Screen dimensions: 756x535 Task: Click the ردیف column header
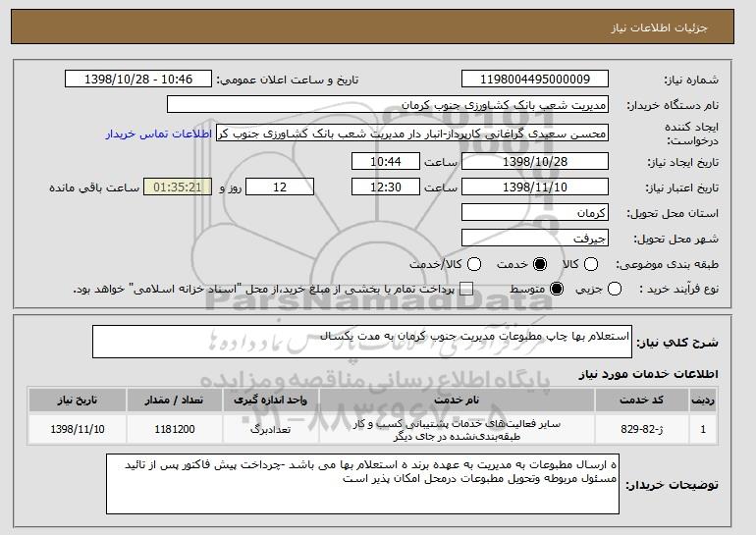pyautogui.click(x=703, y=401)
